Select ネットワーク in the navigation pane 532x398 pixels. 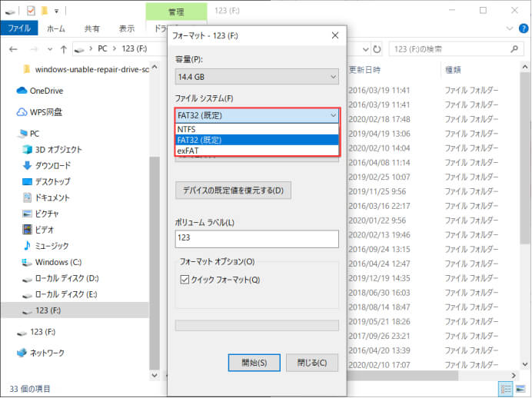41,353
